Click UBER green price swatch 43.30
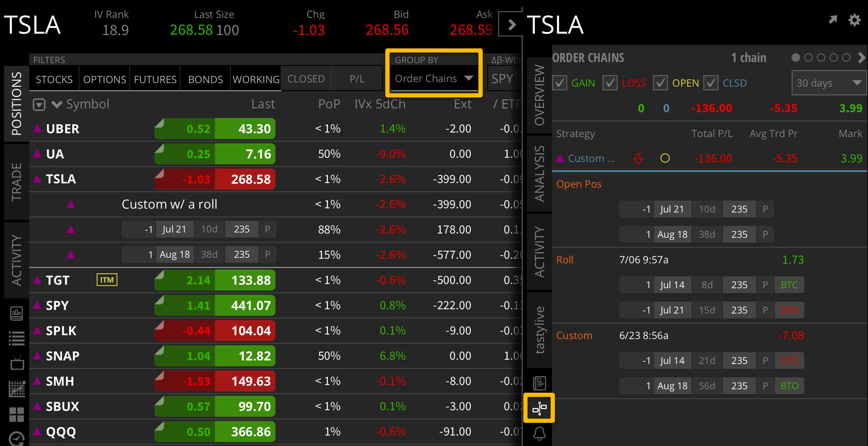868x446 pixels. pos(245,129)
